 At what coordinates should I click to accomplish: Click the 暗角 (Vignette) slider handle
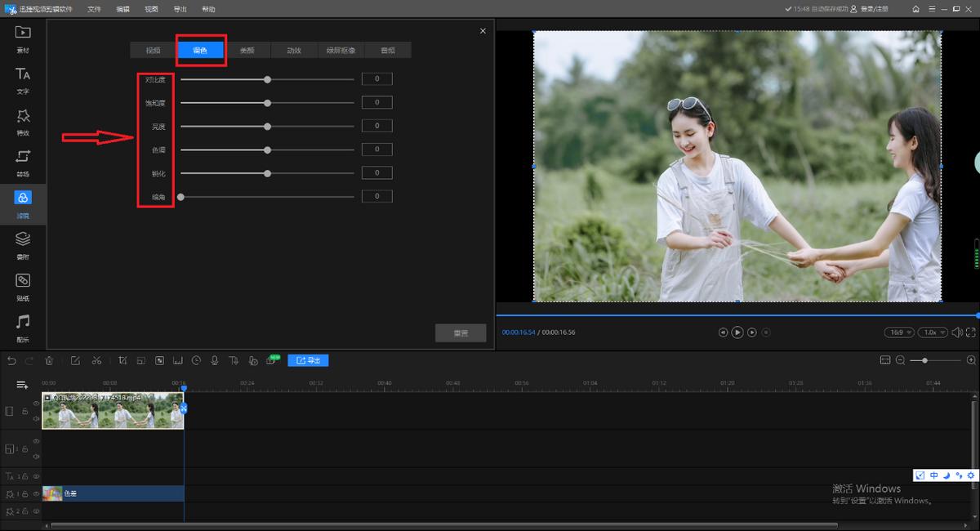(180, 196)
